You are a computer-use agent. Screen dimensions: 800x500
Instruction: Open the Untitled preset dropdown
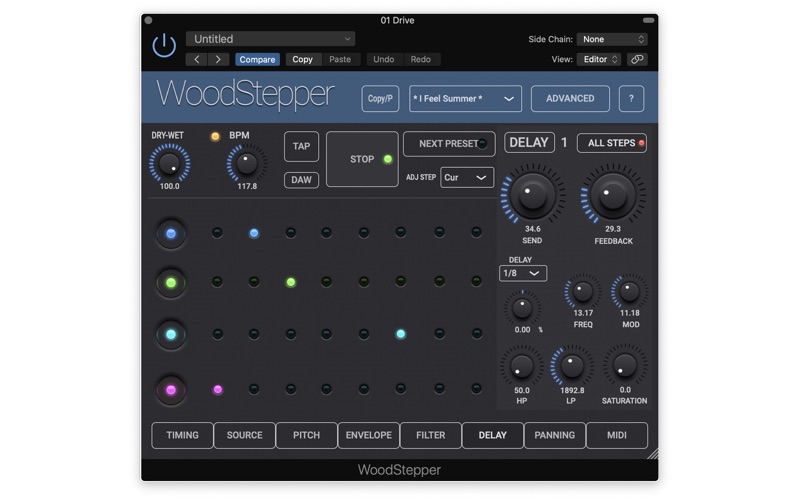point(270,39)
